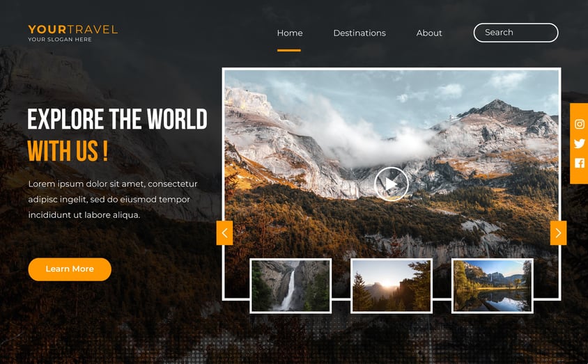Focus the Search field

click(516, 33)
